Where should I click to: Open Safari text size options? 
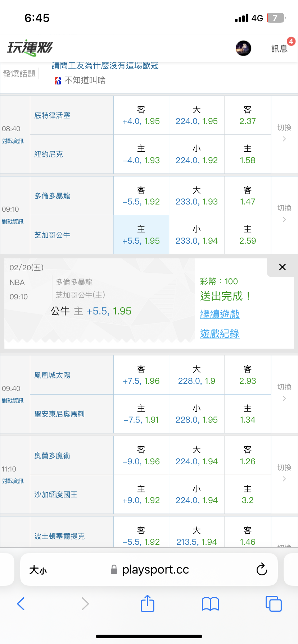coord(38,570)
